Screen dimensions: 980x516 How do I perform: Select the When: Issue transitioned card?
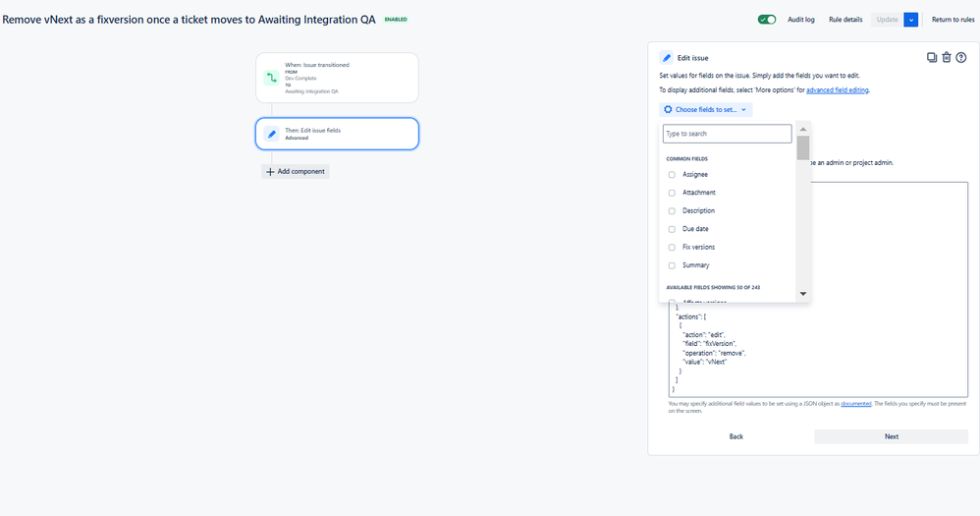pos(337,78)
